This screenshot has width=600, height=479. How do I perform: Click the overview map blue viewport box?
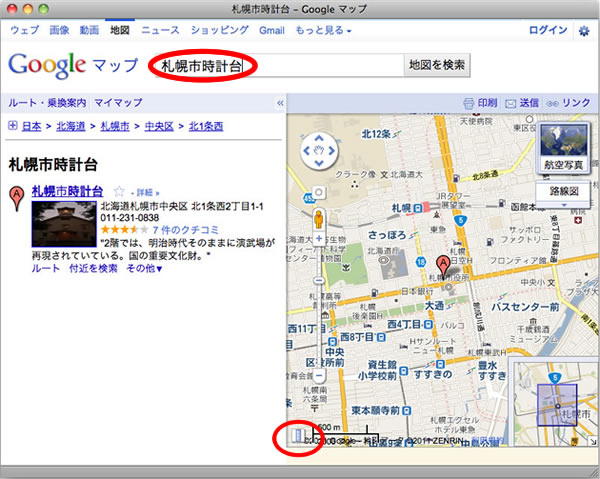(x=557, y=405)
